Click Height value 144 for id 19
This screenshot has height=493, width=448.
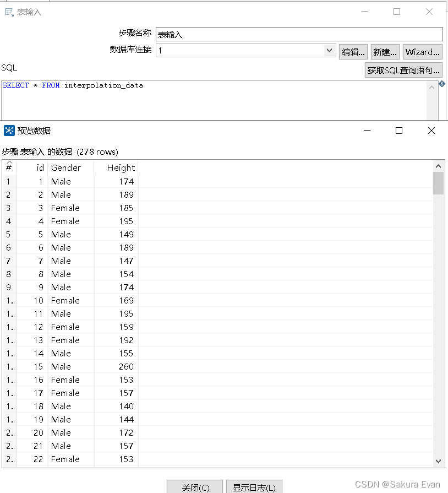click(x=116, y=419)
